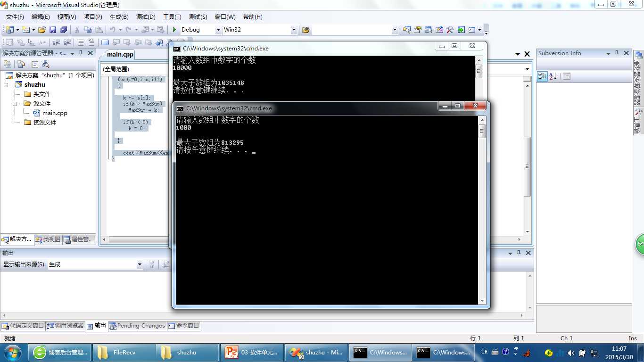Open the Win32 platform dropdown
The width and height of the screenshot is (644, 362).
click(294, 30)
